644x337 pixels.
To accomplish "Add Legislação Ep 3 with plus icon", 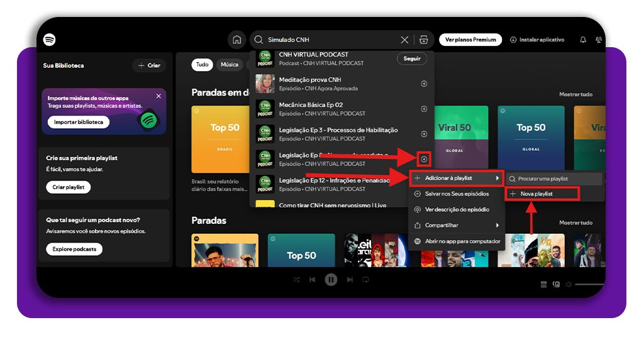I will 425,134.
